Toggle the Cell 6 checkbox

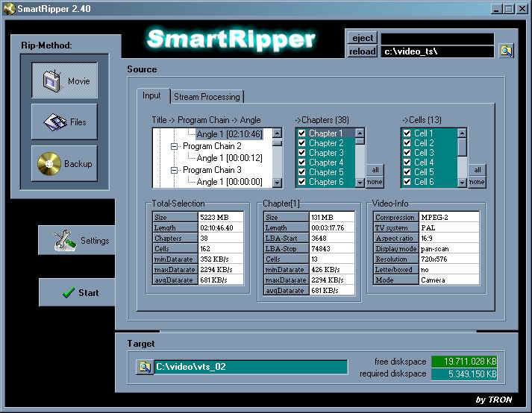pos(407,182)
